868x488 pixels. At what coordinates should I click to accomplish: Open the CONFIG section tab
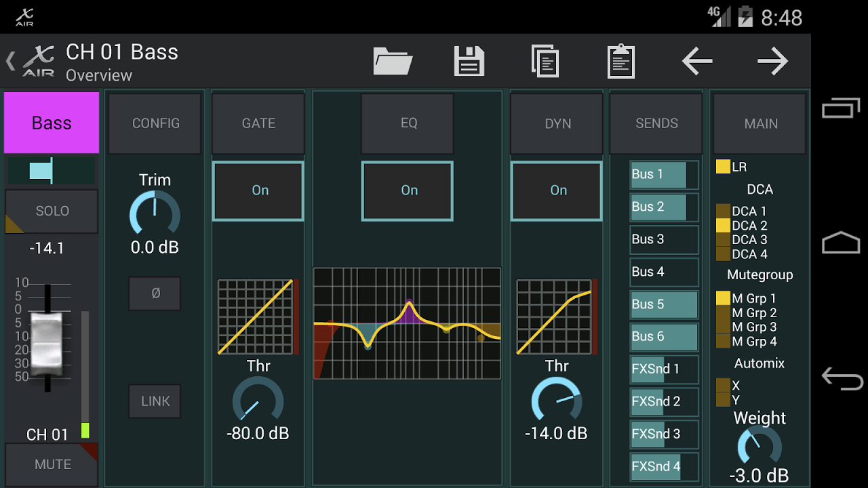coord(155,123)
